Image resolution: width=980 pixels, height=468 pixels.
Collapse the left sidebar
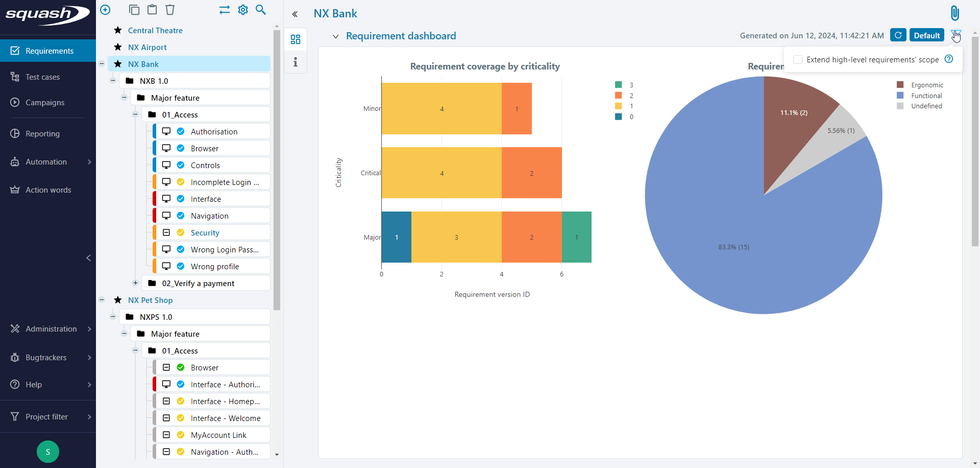[88, 258]
